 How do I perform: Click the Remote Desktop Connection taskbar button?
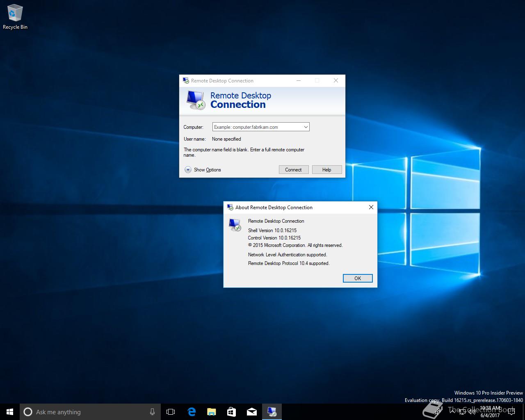(272, 412)
